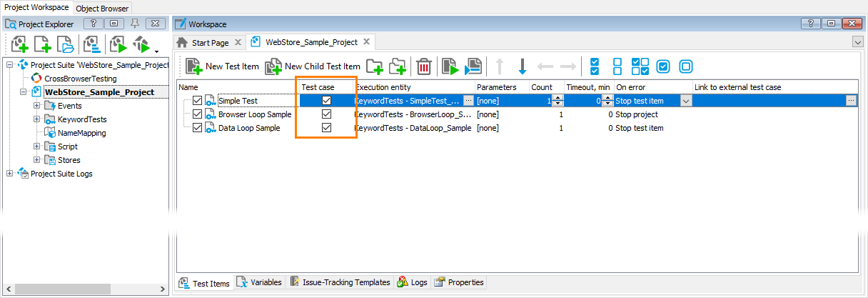Click the unselect all checkboxes icon
868x298 pixels.
[618, 66]
